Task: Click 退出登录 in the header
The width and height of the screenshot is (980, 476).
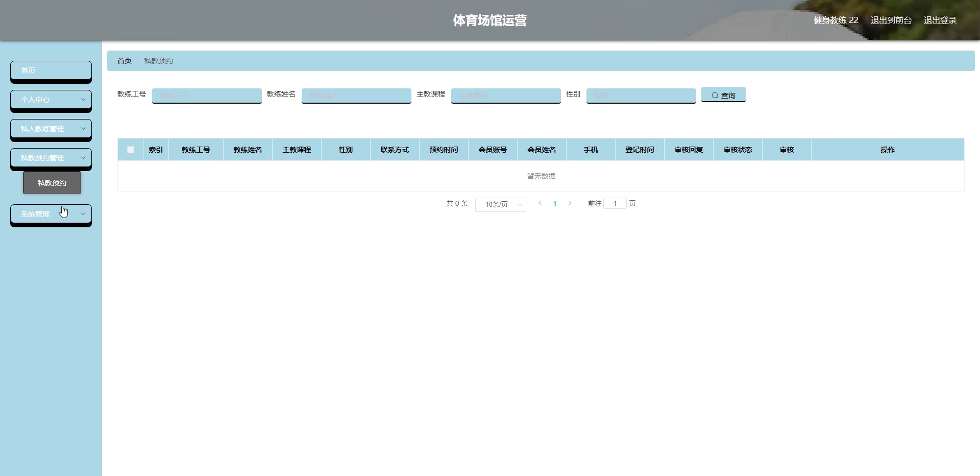Action: [x=940, y=20]
